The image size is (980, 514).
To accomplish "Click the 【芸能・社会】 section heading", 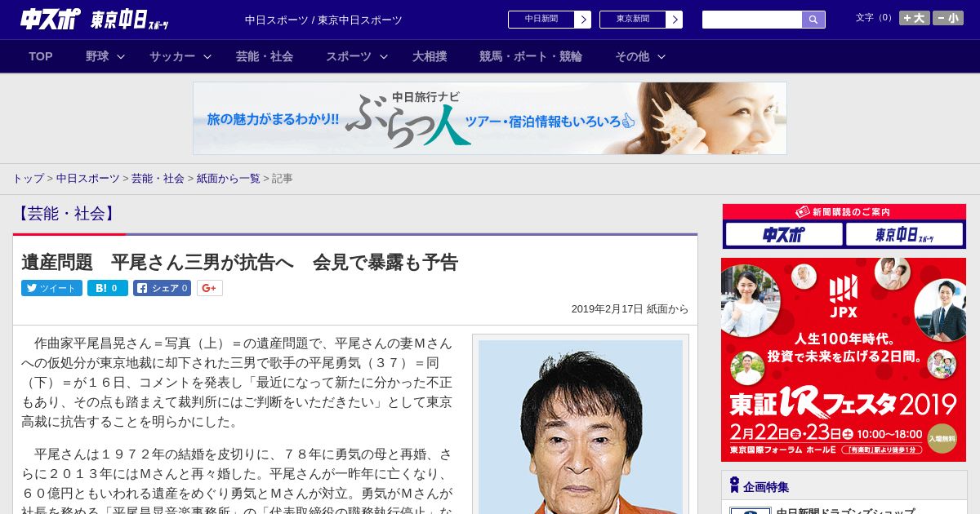I will [66, 214].
